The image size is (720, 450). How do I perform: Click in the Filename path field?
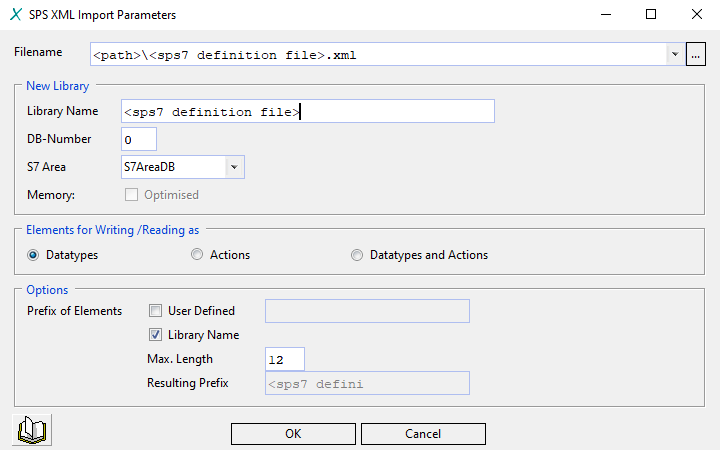(x=378, y=55)
